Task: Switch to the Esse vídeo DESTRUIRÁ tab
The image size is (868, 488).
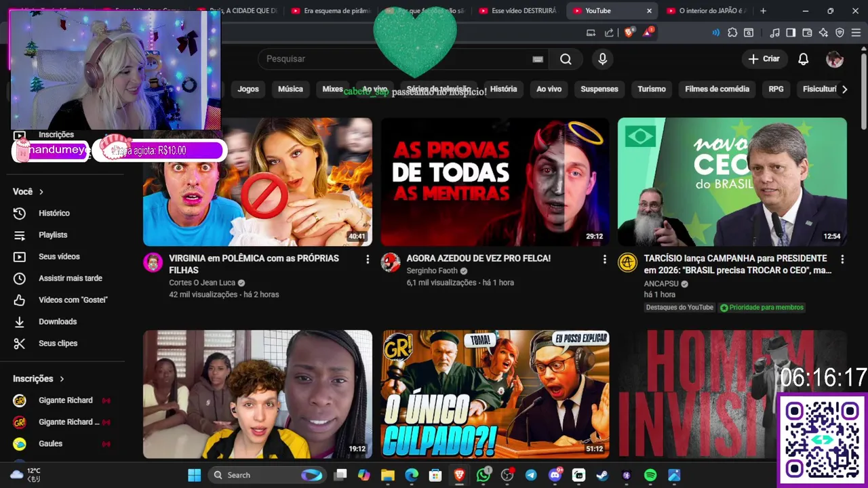Action: pyautogui.click(x=518, y=11)
